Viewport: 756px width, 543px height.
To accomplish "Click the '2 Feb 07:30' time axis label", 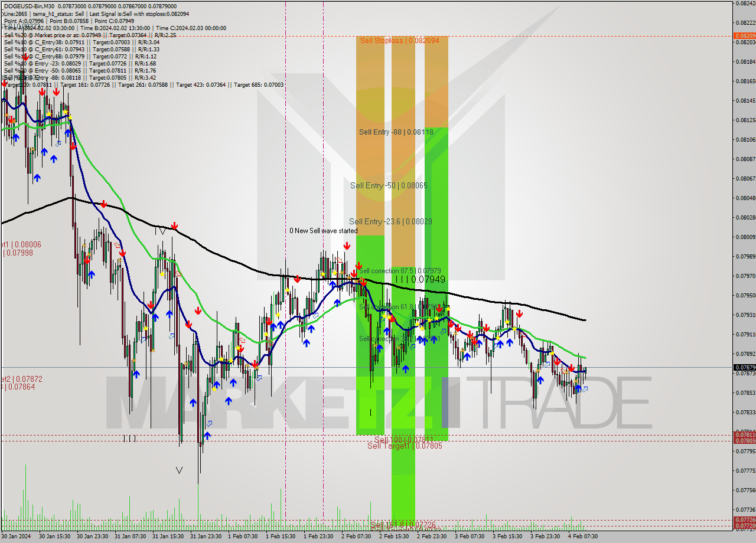I will tap(356, 537).
